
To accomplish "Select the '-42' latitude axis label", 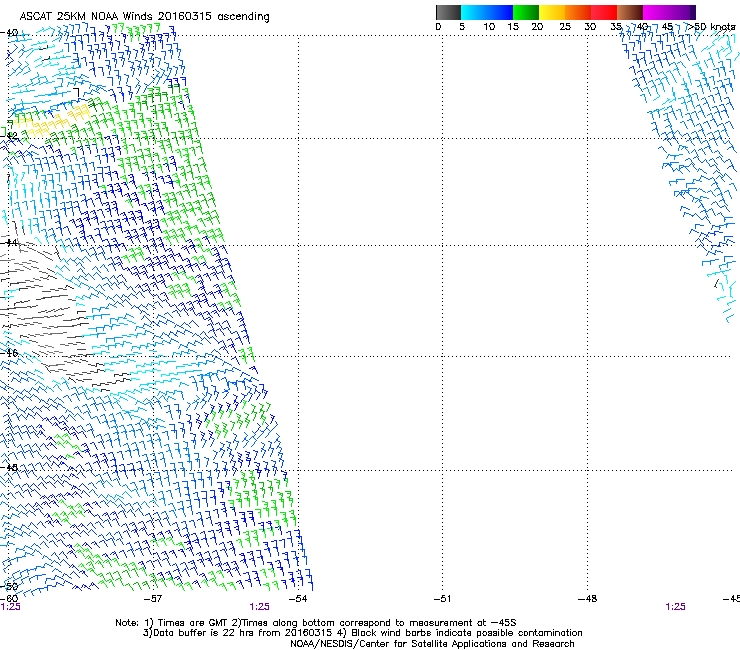I will click(x=9, y=135).
